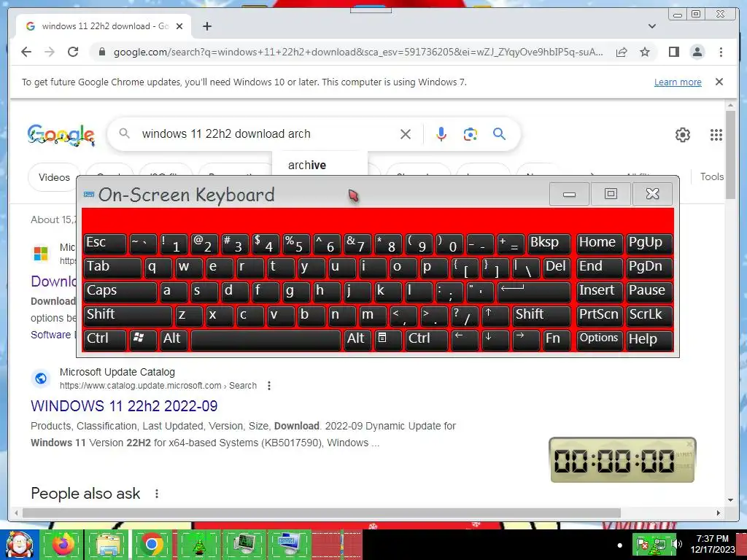747x560 pixels.
Task: Click the Bksp key on On-Screen Keyboard
Action: [549, 243]
